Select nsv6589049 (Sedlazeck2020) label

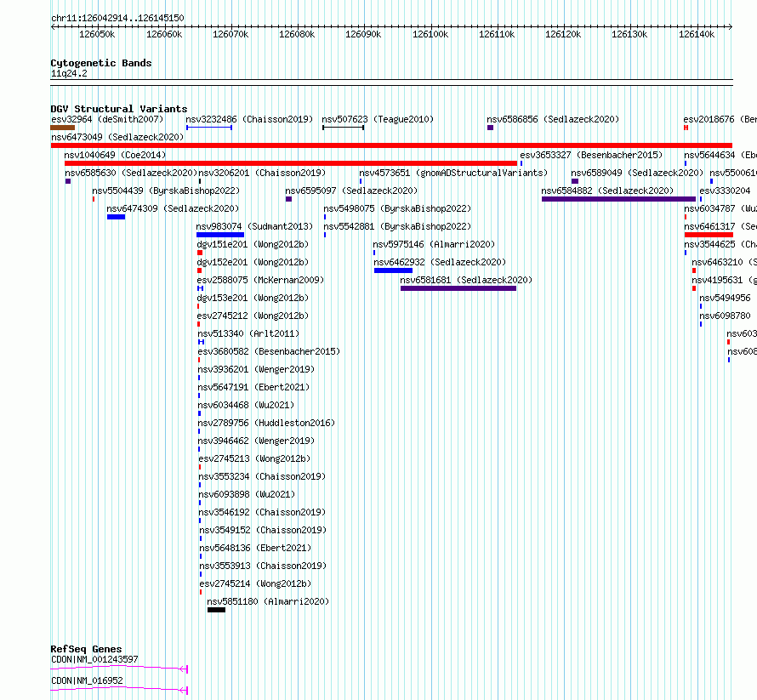[x=637, y=173]
